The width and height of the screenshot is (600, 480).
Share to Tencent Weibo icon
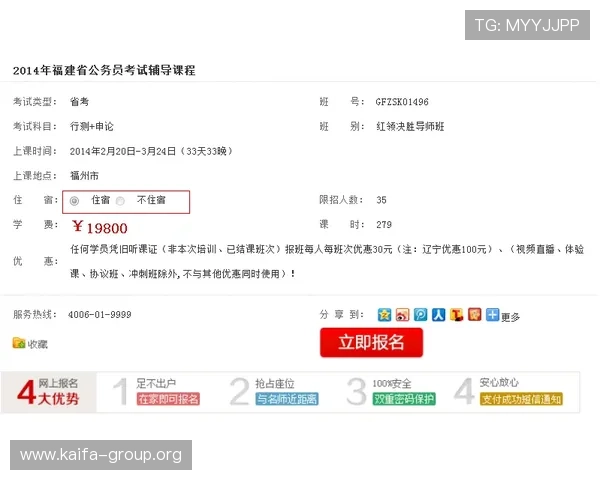420,315
